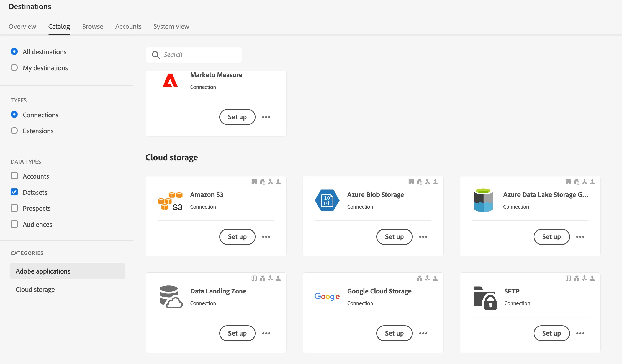Check the Prospects data type checkbox
Screen dimensions: 622x364
coord(14,208)
